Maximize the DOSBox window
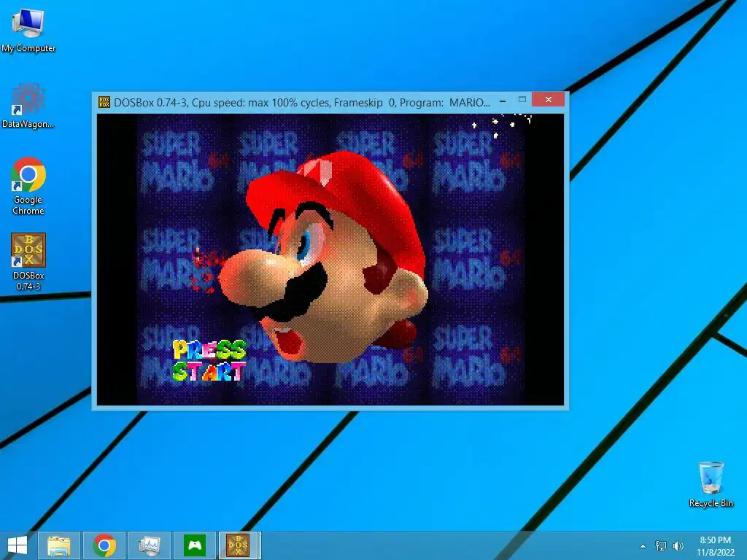 click(522, 99)
